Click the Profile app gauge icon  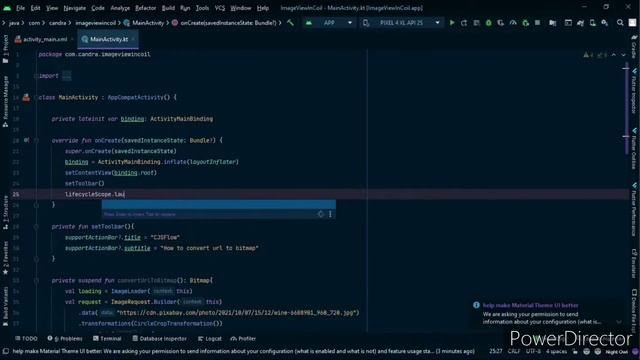coord(513,23)
